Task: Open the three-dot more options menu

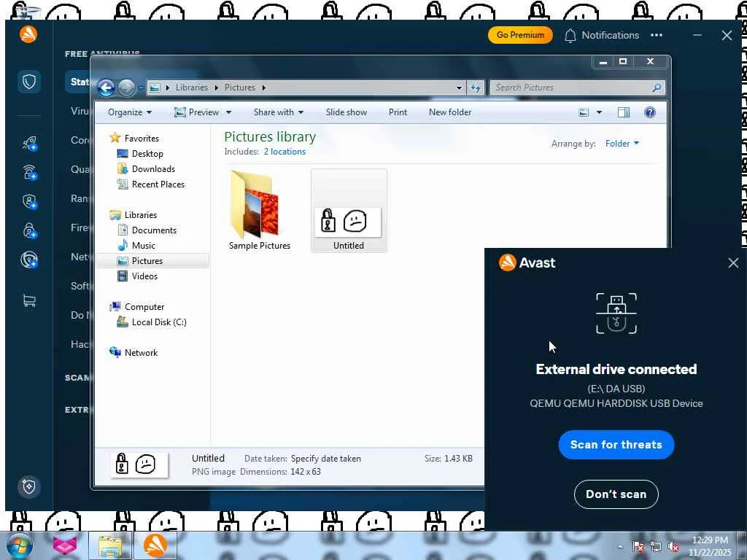Action: tap(657, 35)
